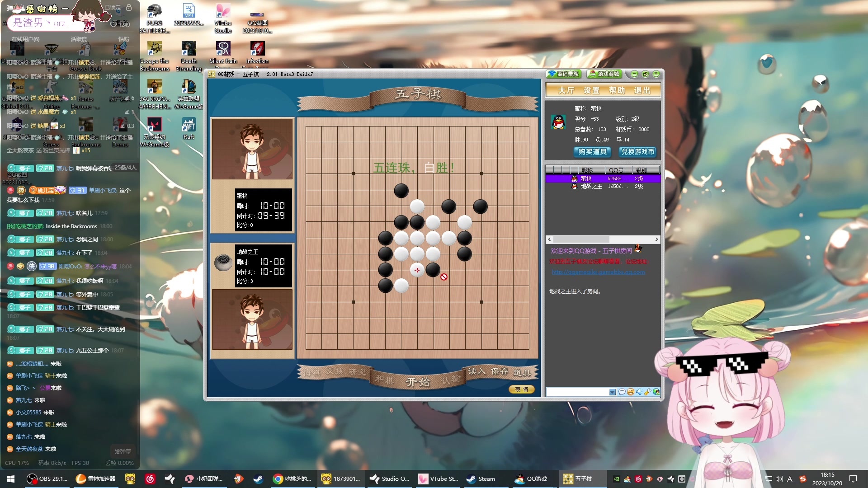Click the 悔棋 undo move button
The width and height of the screenshot is (868, 488).
(x=312, y=372)
